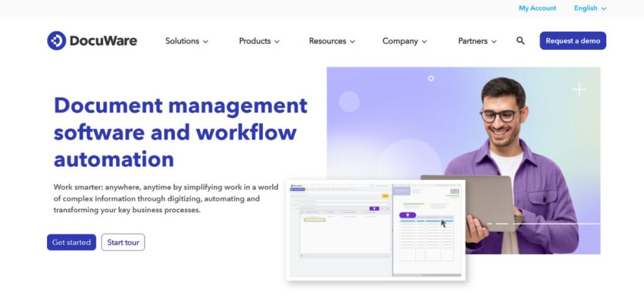644x304 pixels.
Task: Expand the Partners dropdown arrow
Action: pos(494,42)
